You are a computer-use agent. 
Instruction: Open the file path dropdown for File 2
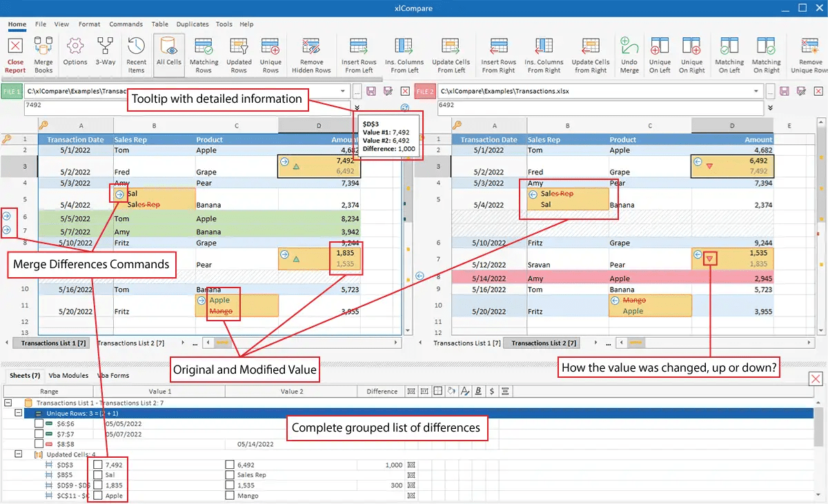tap(756, 91)
